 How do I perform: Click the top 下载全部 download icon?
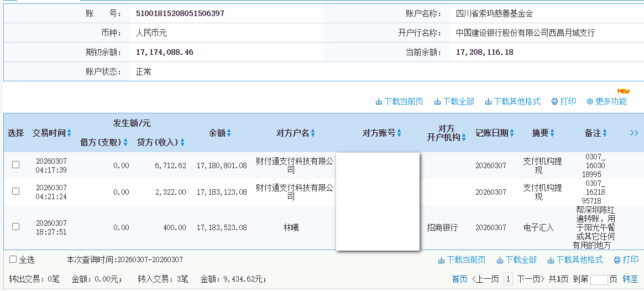[x=438, y=102]
